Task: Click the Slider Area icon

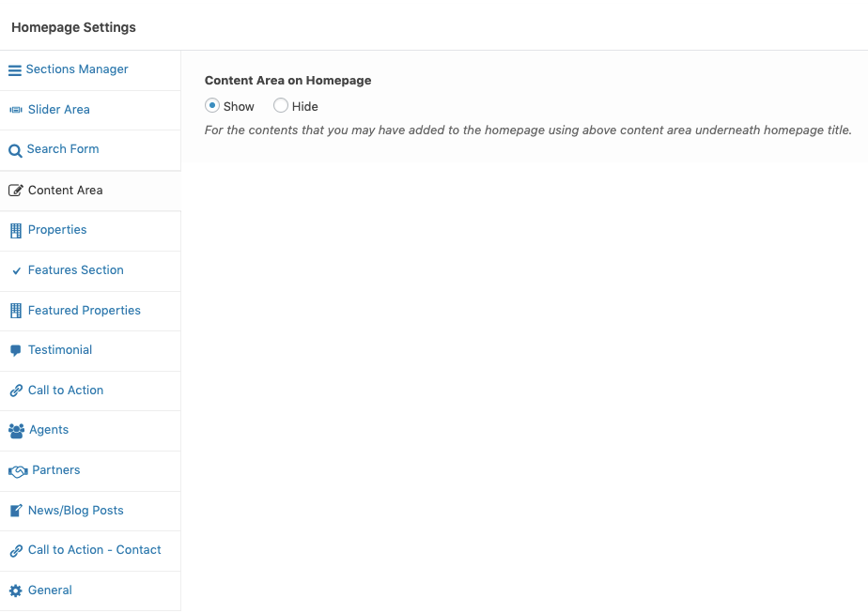Action: click(x=16, y=110)
